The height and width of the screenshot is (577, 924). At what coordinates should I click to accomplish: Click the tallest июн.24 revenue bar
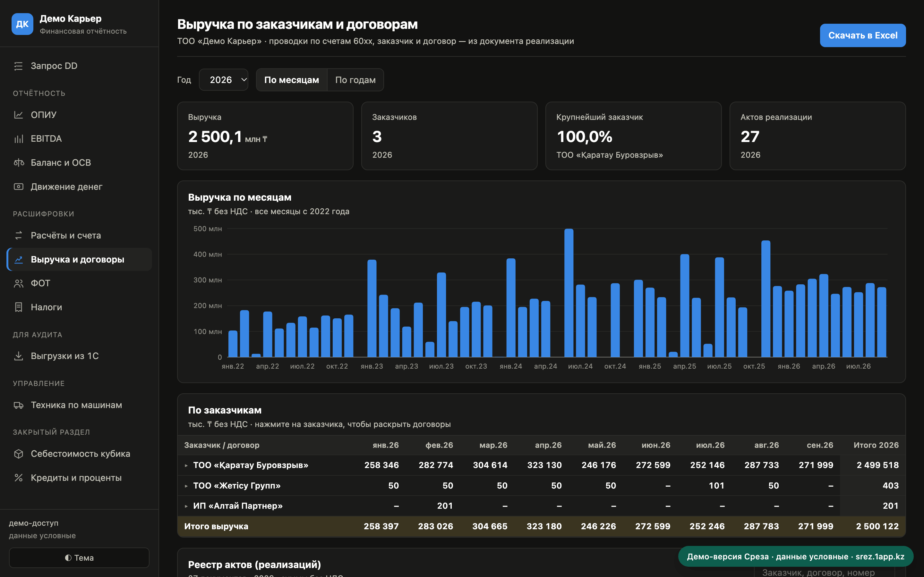pos(569,293)
